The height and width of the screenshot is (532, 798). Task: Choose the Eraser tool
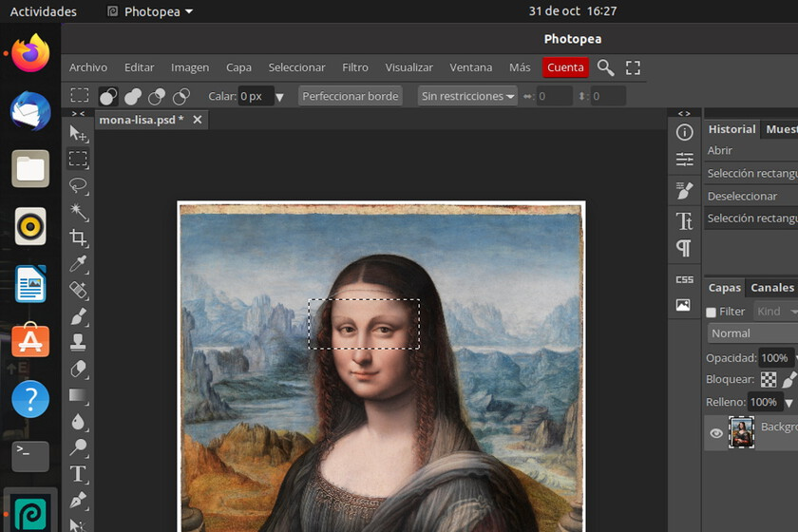click(79, 369)
